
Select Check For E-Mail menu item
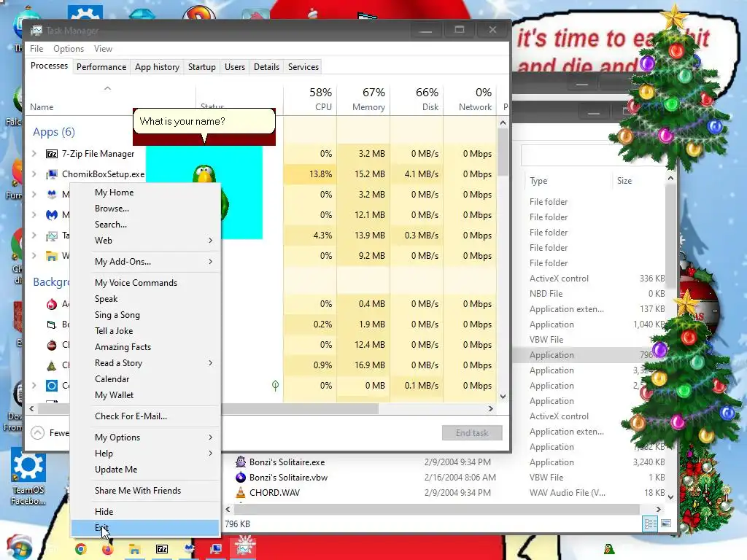[145, 416]
